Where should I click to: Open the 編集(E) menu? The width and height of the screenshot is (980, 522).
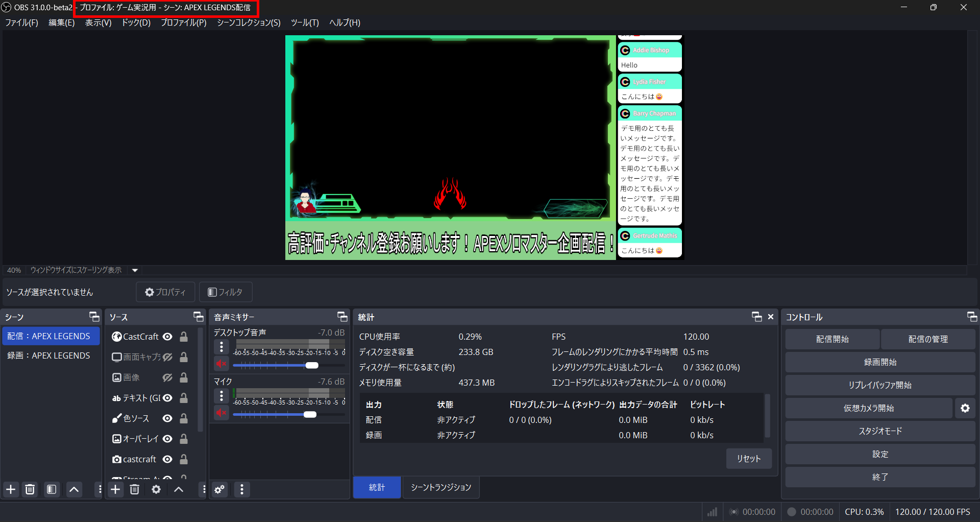[x=62, y=22]
